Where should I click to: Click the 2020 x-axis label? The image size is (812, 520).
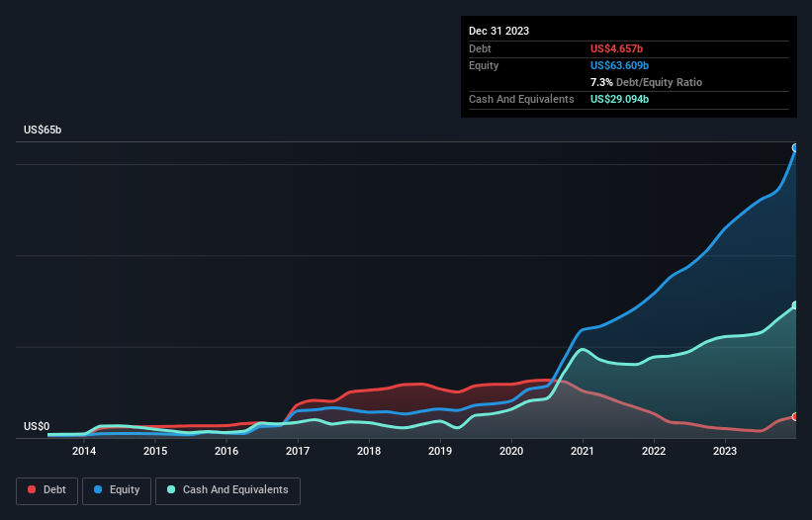(511, 451)
